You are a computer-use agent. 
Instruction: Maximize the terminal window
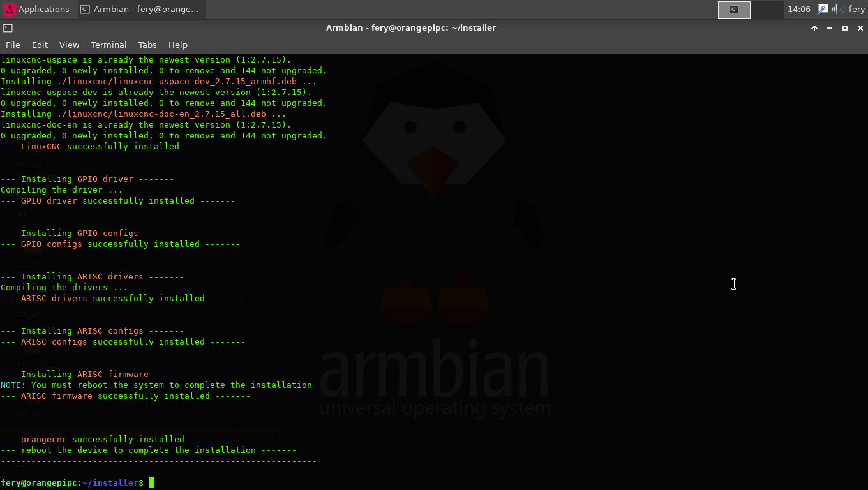tap(845, 28)
